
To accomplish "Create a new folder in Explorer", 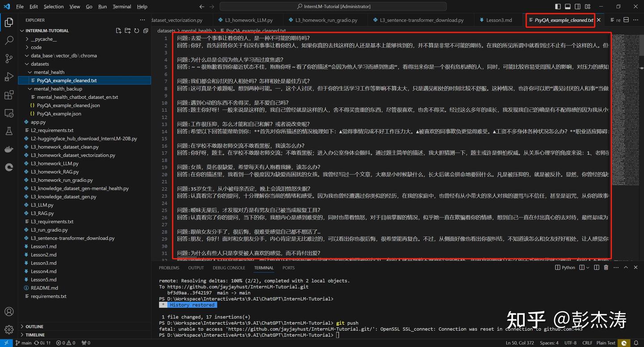I will [127, 31].
